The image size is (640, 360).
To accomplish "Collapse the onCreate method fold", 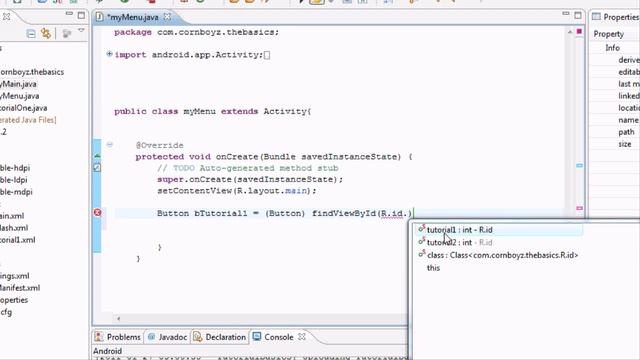I will (x=109, y=144).
